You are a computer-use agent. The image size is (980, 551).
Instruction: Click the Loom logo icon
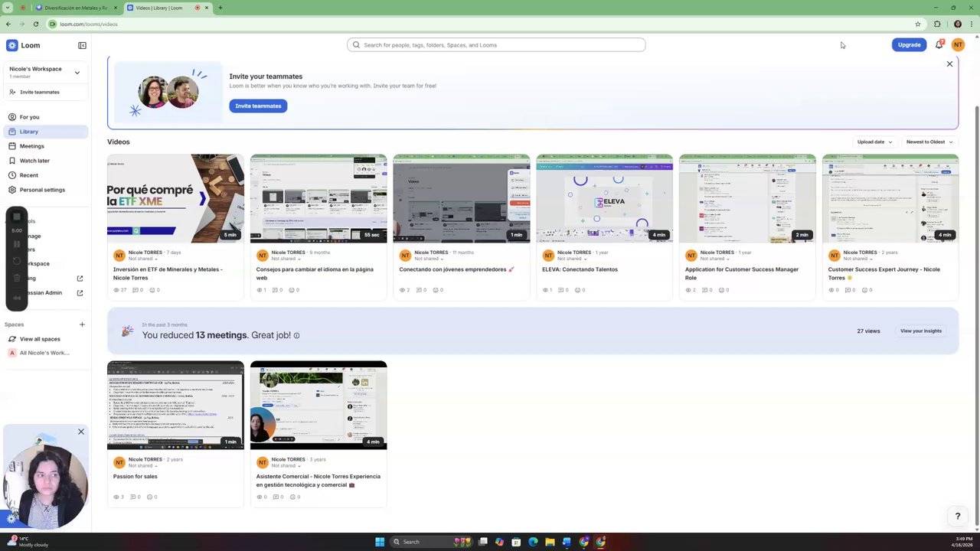(x=12, y=45)
